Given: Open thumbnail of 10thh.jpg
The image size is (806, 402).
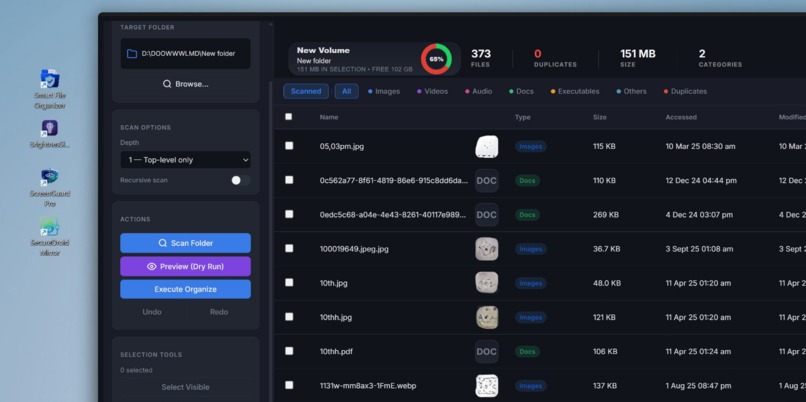Looking at the screenshot, I should coord(486,317).
